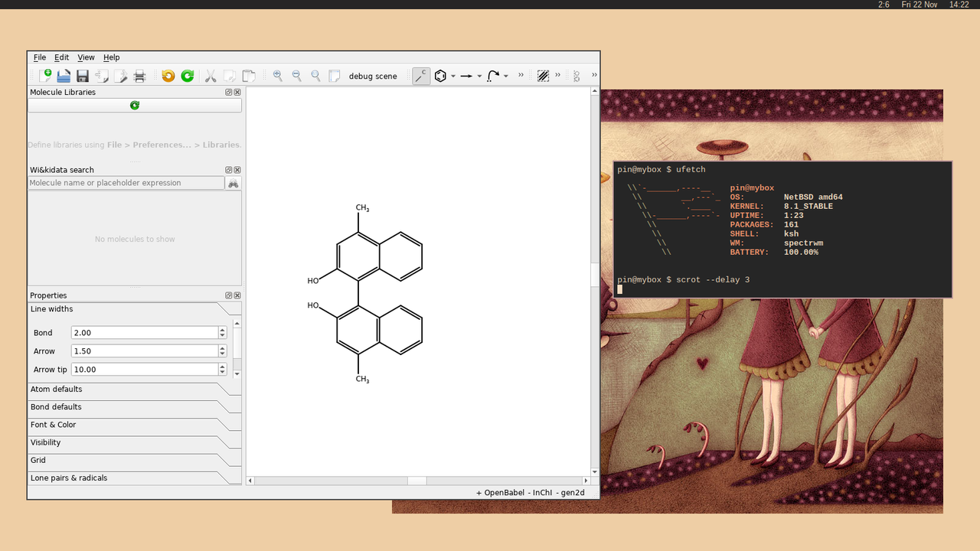This screenshot has height=551, width=980.
Task: Click the Export document pencil icon
Action: tap(121, 76)
